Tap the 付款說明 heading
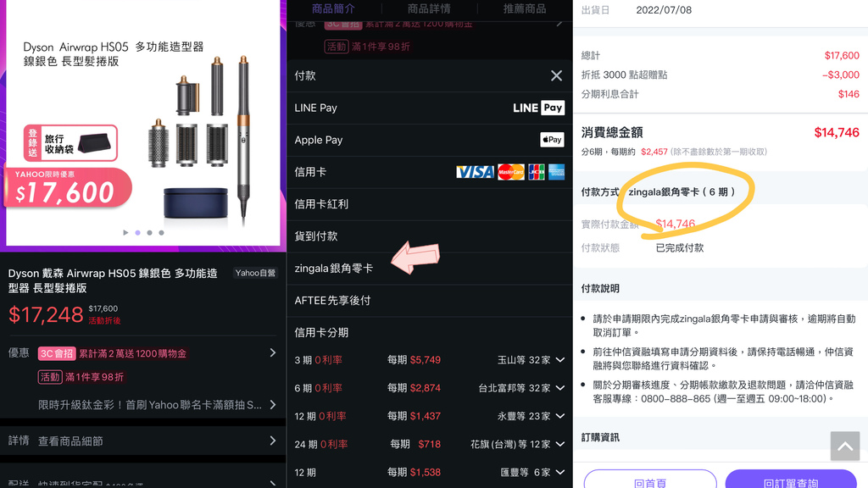The height and width of the screenshot is (488, 868). (x=600, y=289)
